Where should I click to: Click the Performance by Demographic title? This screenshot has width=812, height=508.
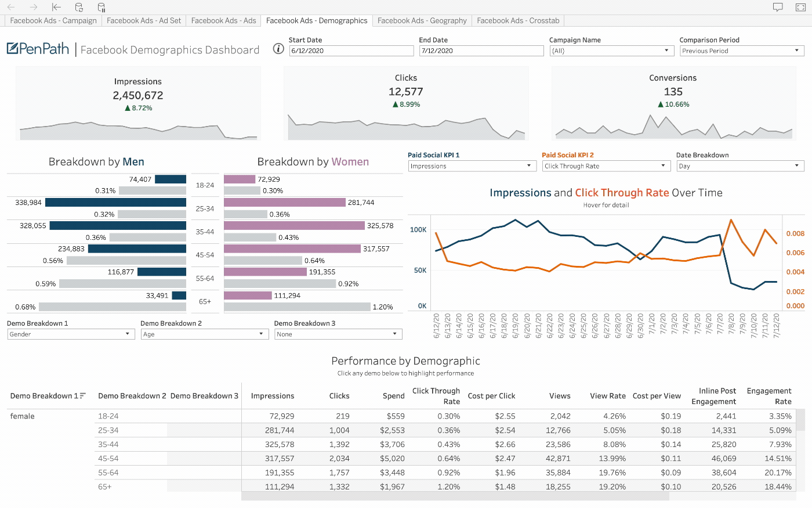406,361
